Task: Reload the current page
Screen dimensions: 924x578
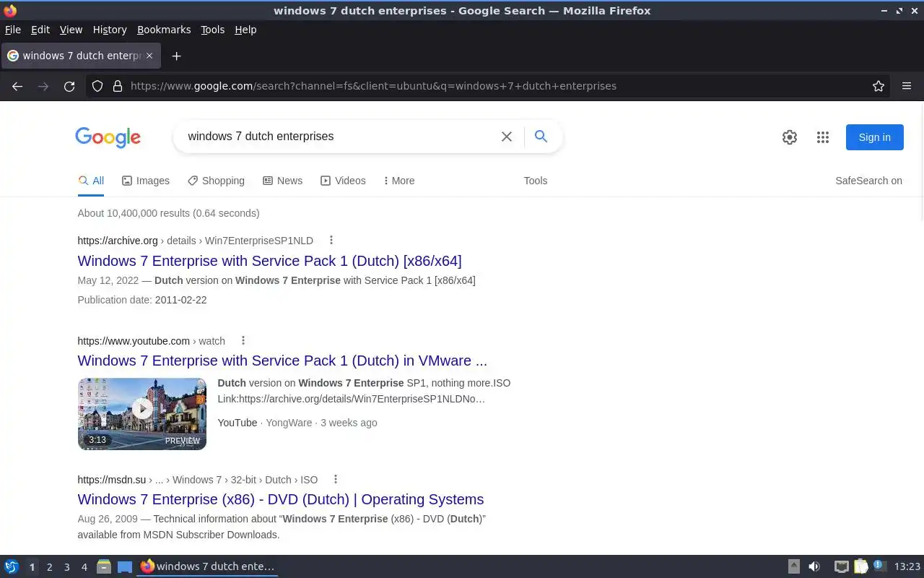Action: [69, 86]
